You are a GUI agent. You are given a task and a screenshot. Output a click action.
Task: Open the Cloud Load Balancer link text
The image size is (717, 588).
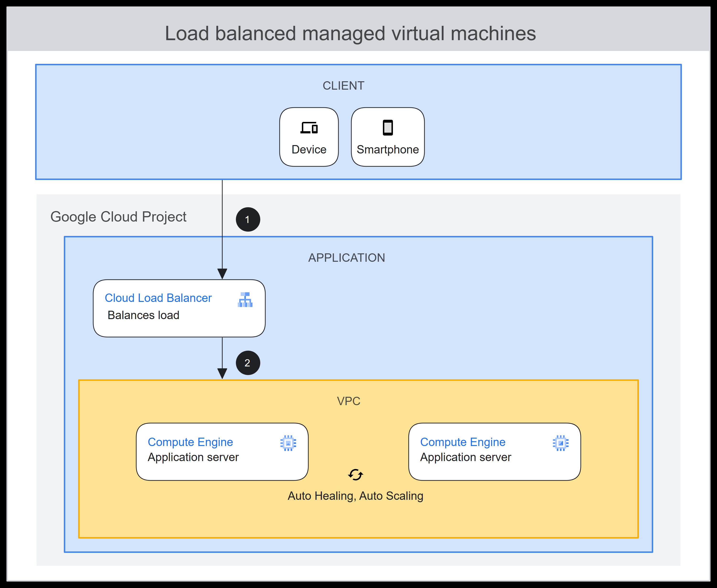pyautogui.click(x=158, y=298)
